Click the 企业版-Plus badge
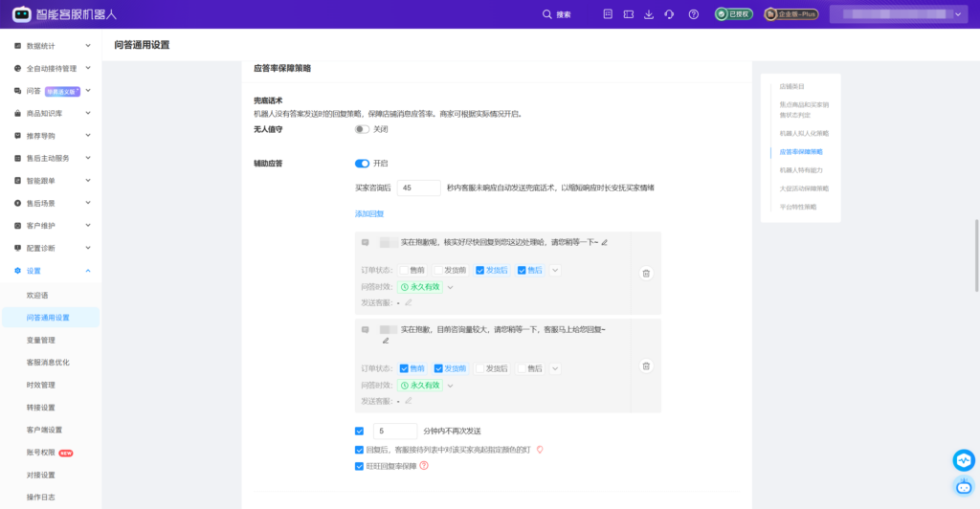The height and width of the screenshot is (509, 980). click(x=791, y=13)
